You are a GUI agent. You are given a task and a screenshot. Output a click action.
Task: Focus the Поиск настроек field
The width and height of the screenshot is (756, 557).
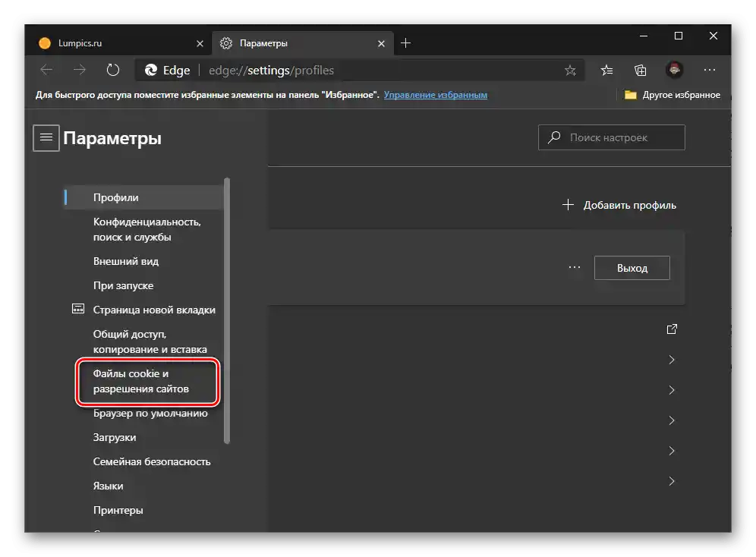click(x=611, y=137)
